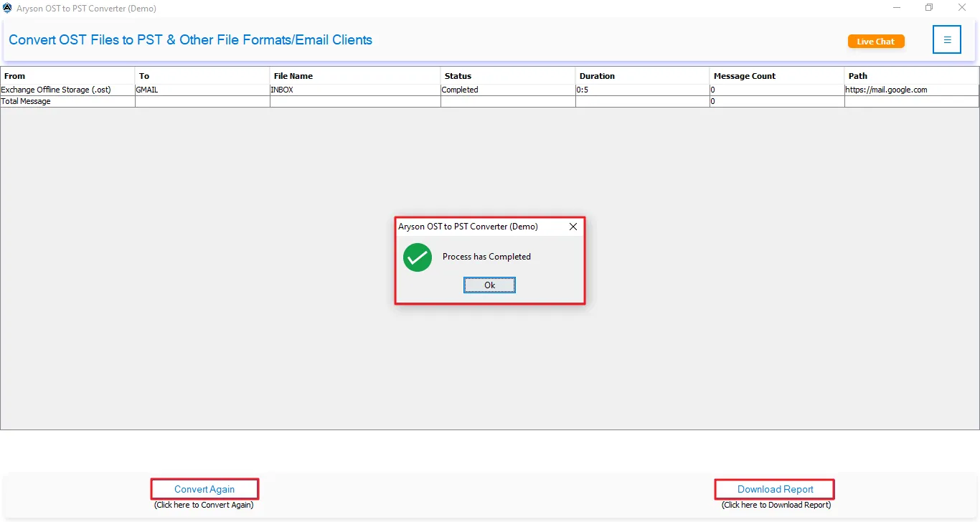This screenshot has height=522, width=980.
Task: Click the Aryson logo in the title bar
Action: pyautogui.click(x=7, y=8)
